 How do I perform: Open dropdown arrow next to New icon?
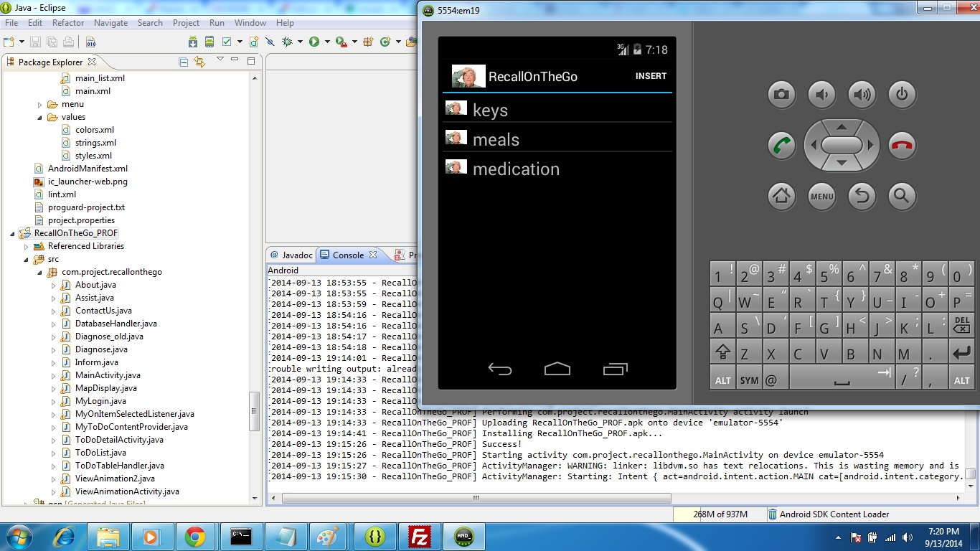click(x=22, y=42)
